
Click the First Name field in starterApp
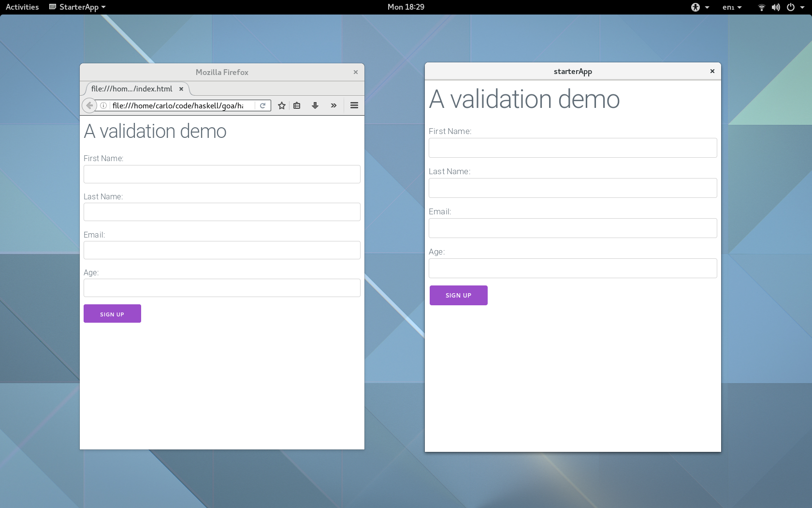(572, 148)
